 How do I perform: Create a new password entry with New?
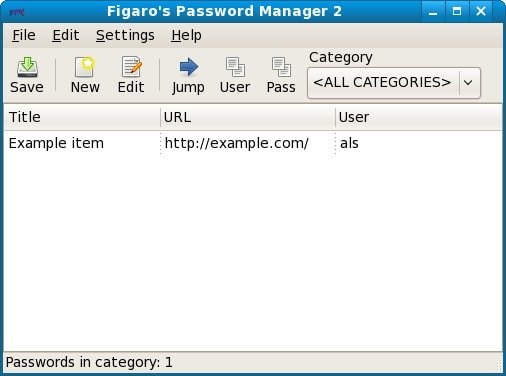pos(85,67)
